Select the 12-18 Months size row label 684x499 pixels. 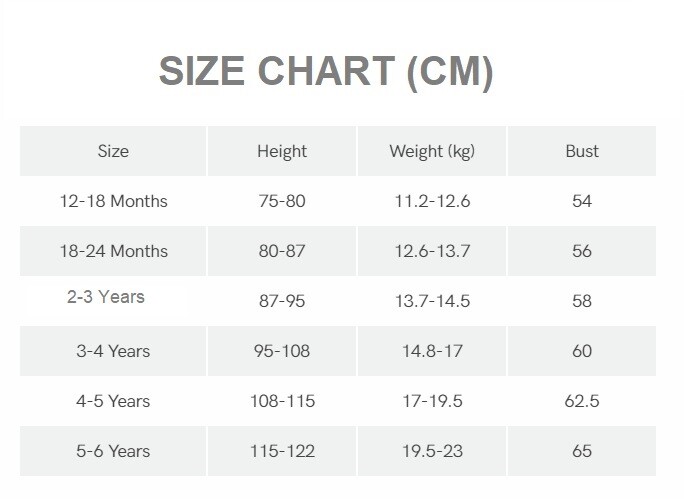click(113, 201)
